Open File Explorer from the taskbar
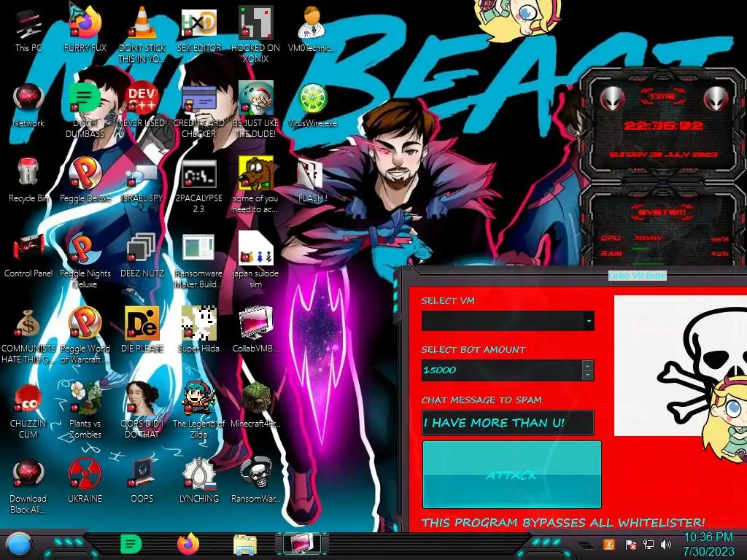This screenshot has width=747, height=560. (x=245, y=545)
